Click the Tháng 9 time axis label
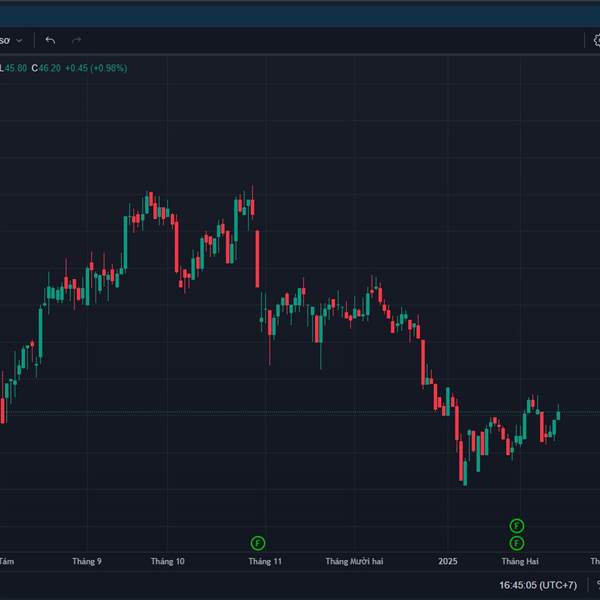Image resolution: width=600 pixels, height=600 pixels. click(x=87, y=561)
